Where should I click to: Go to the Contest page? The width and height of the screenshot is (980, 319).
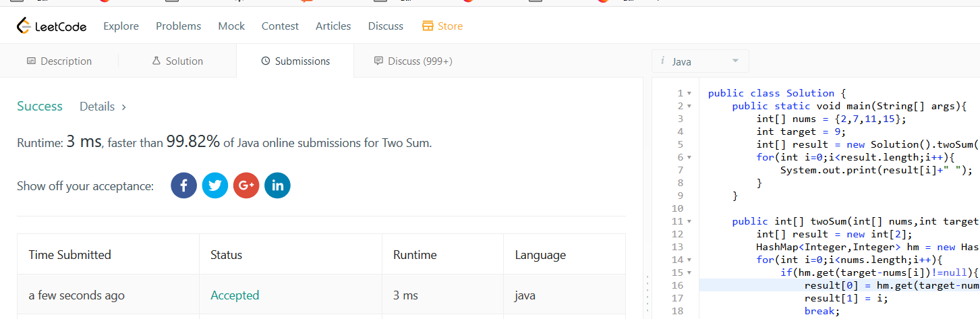(x=280, y=26)
